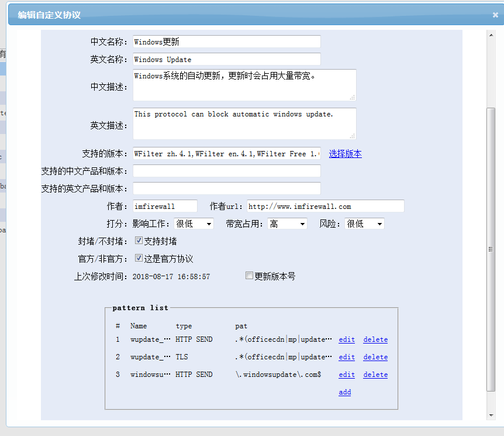
Task: Close the edit custom protocol dialog
Action: (x=495, y=15)
